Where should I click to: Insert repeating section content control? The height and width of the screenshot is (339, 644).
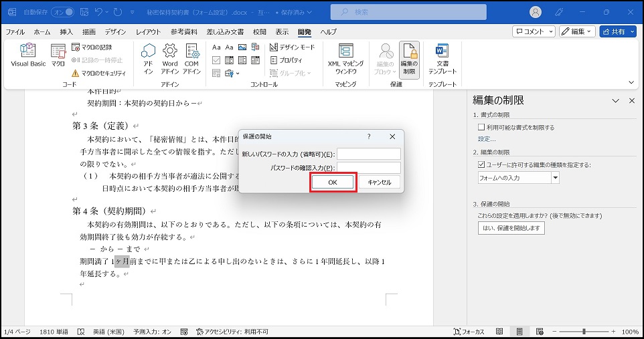tap(216, 73)
